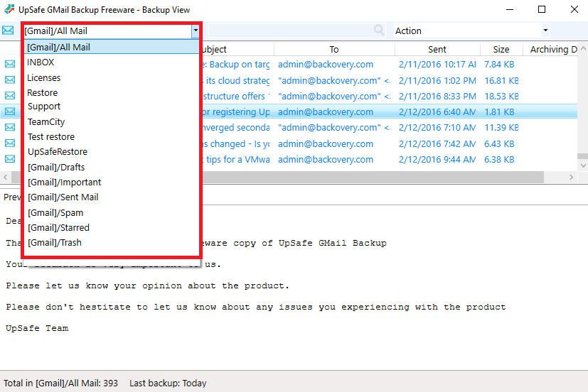Collapse the folder dropdown using its arrow
The image size is (588, 392).
point(196,31)
